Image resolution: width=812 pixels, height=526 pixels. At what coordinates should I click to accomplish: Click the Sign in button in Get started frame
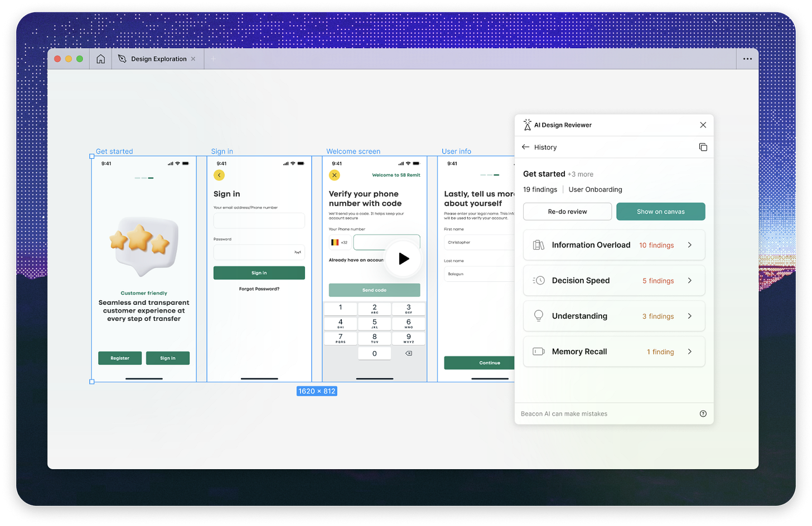click(168, 358)
